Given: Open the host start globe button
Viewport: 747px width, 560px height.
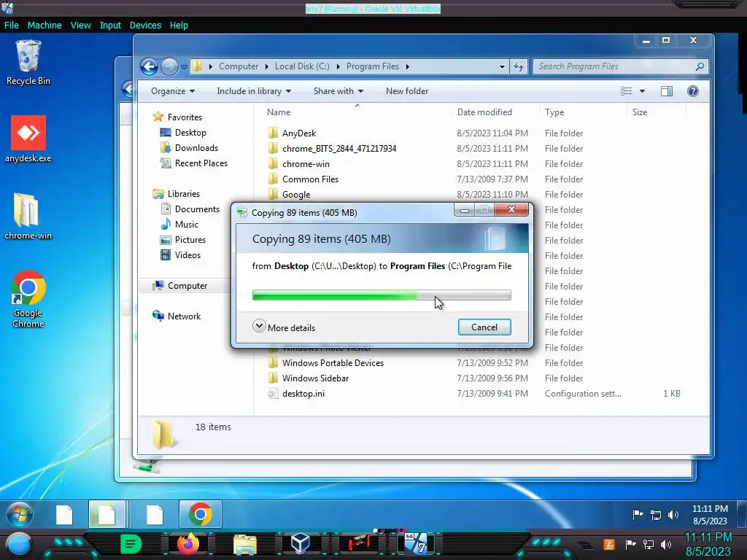Looking at the screenshot, I should (19, 544).
